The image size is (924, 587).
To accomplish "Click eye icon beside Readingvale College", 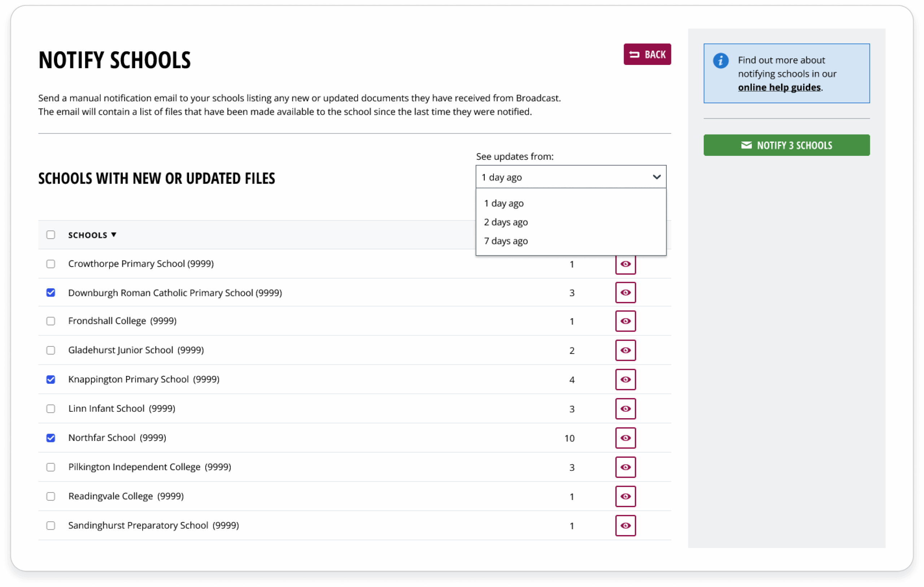I will click(x=625, y=496).
